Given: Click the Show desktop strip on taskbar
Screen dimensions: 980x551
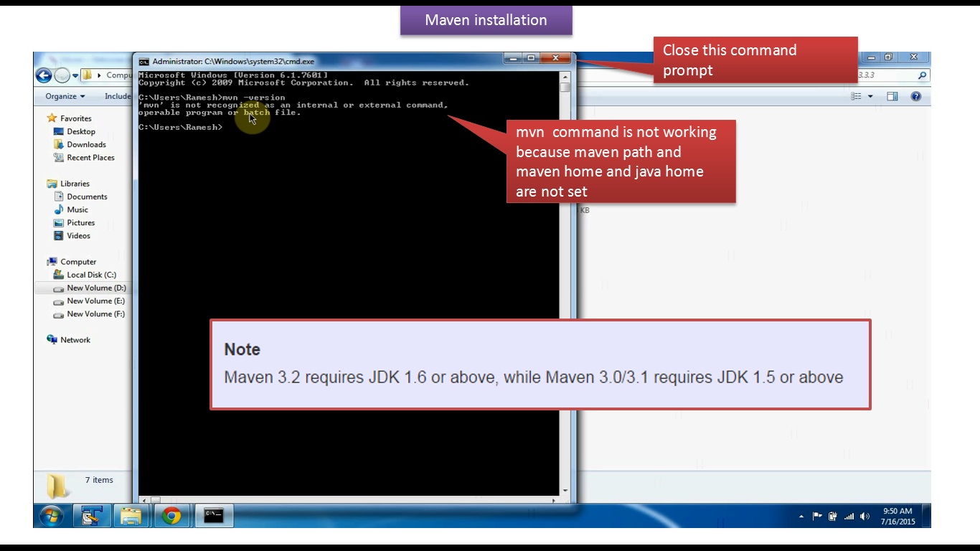Looking at the screenshot, I should [927, 516].
